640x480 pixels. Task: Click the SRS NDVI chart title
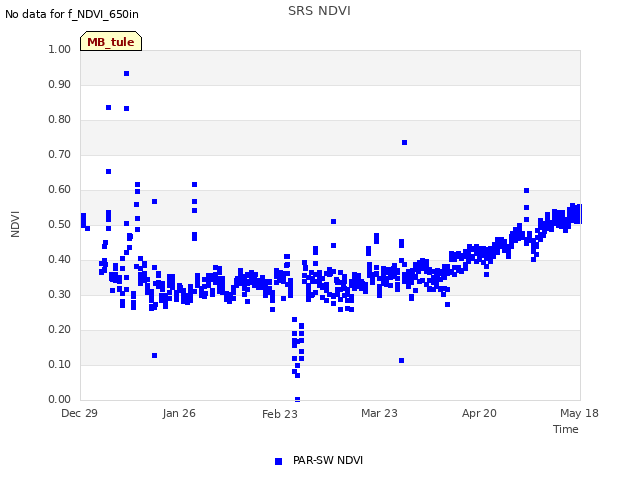tap(319, 11)
